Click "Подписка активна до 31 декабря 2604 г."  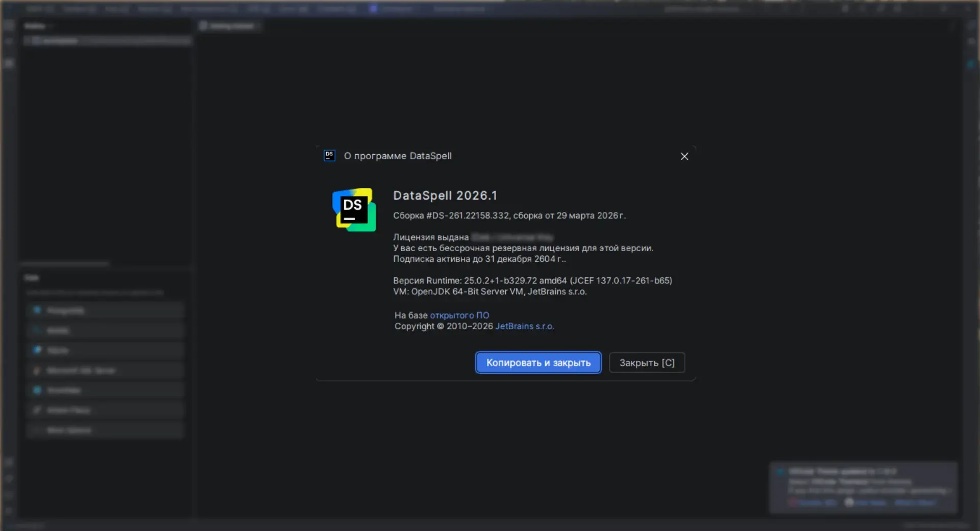click(479, 259)
